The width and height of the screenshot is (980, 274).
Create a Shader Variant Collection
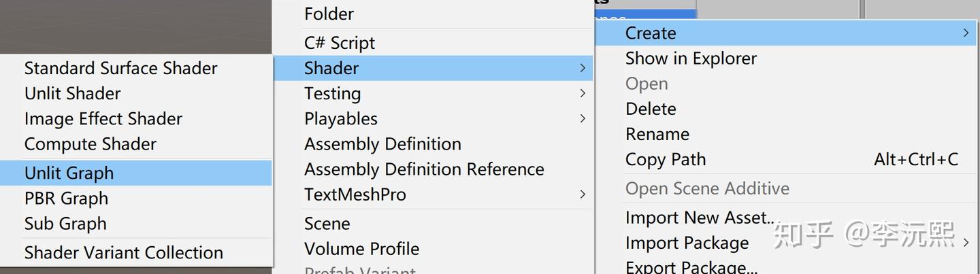(123, 253)
